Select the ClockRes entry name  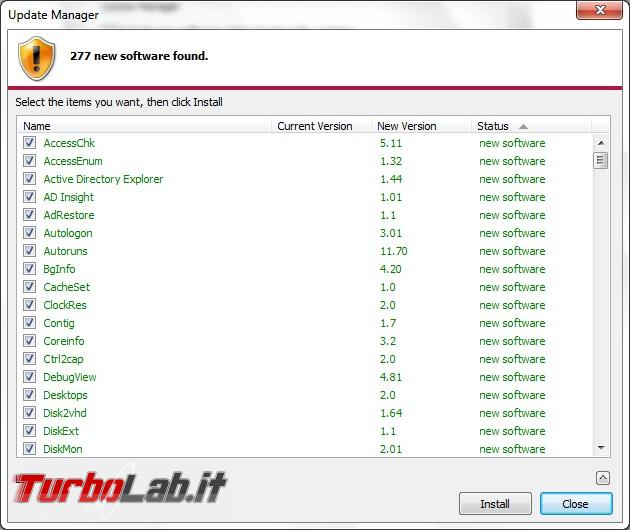click(65, 305)
